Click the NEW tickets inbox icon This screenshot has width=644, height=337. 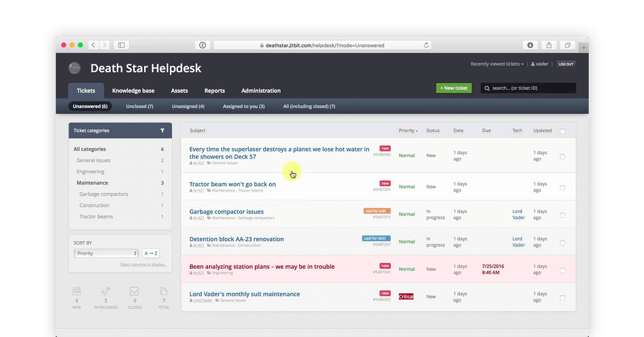tap(76, 291)
